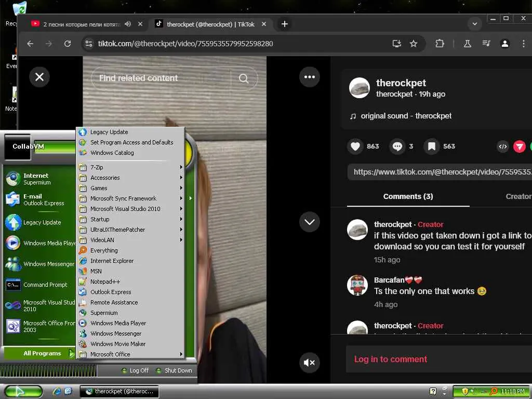
Task: Bookmark the video with favorites icon
Action: pyautogui.click(x=432, y=146)
